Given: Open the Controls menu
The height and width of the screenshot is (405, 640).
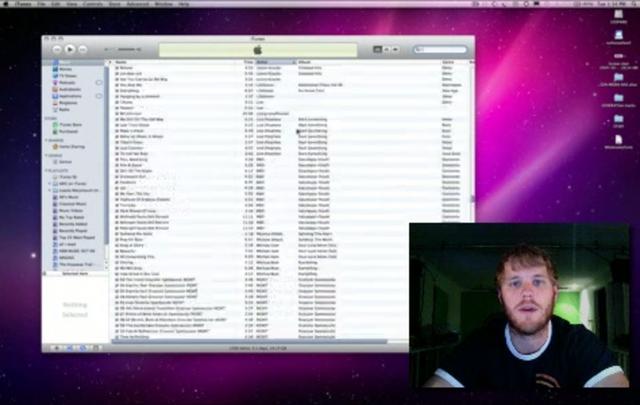Looking at the screenshot, I should pyautogui.click(x=93, y=4).
